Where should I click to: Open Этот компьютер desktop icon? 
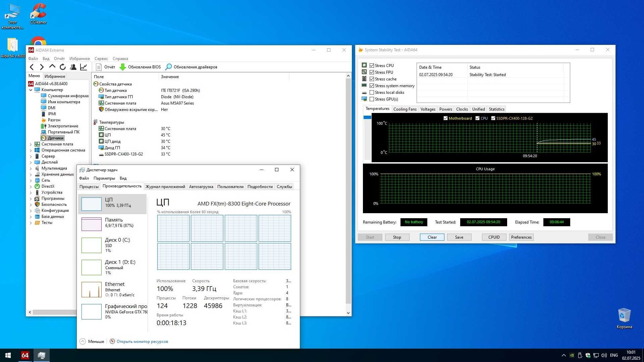click(12, 16)
